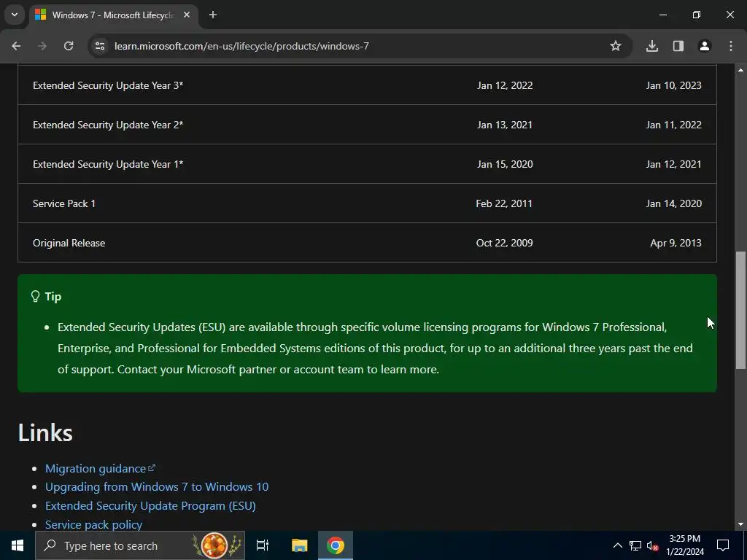Viewport: 747px width, 560px height.
Task: Open the Chrome profile icon
Action: (x=705, y=46)
